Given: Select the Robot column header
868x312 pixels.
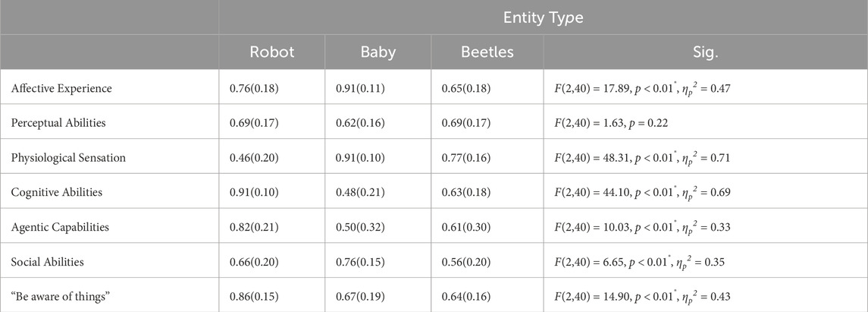Looking at the screenshot, I should (272, 52).
